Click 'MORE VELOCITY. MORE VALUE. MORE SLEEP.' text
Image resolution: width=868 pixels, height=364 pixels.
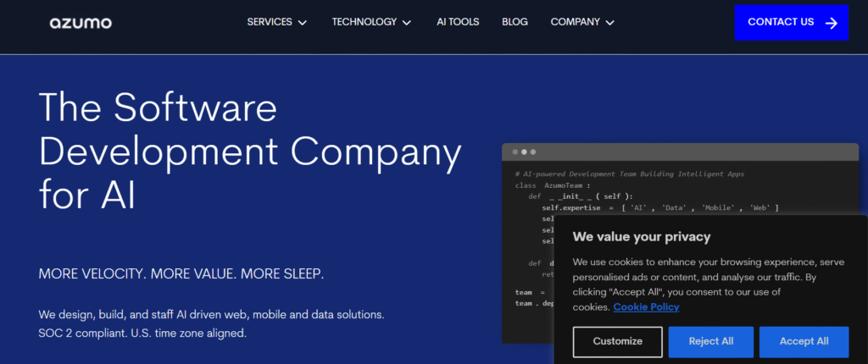(181, 274)
